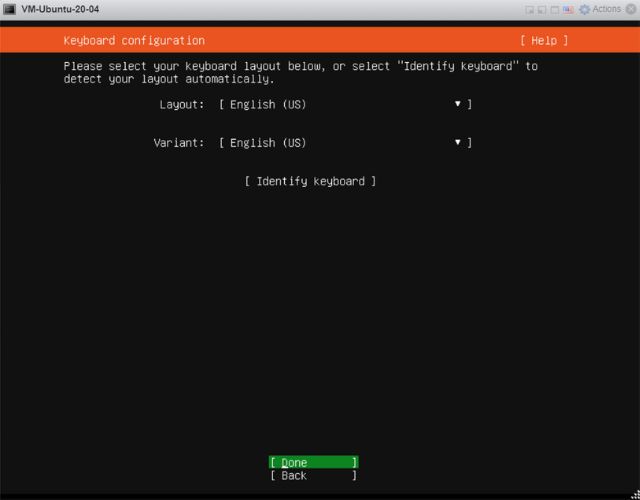
Task: Open the Help menu in installer header
Action: tap(544, 40)
